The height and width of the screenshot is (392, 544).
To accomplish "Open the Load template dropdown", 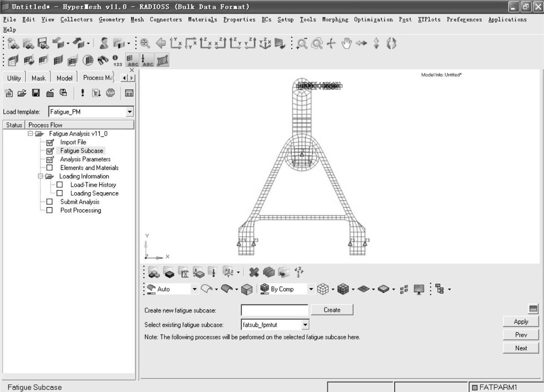I will 129,112.
